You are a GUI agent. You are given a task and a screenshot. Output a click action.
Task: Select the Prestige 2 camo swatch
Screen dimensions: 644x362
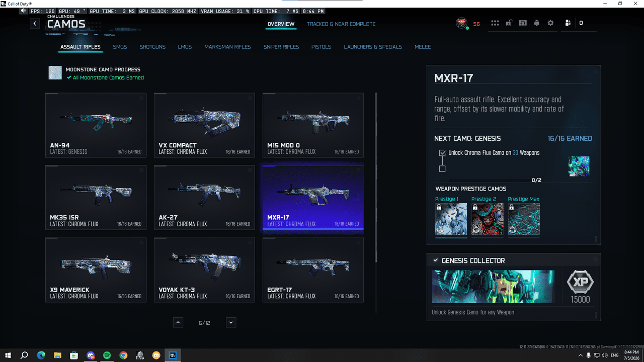point(488,219)
